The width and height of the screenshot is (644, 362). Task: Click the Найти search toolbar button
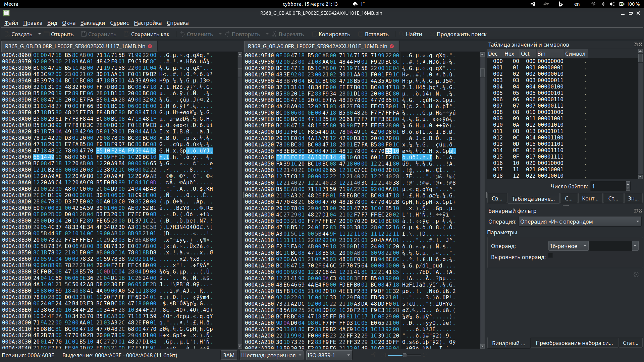point(414,34)
